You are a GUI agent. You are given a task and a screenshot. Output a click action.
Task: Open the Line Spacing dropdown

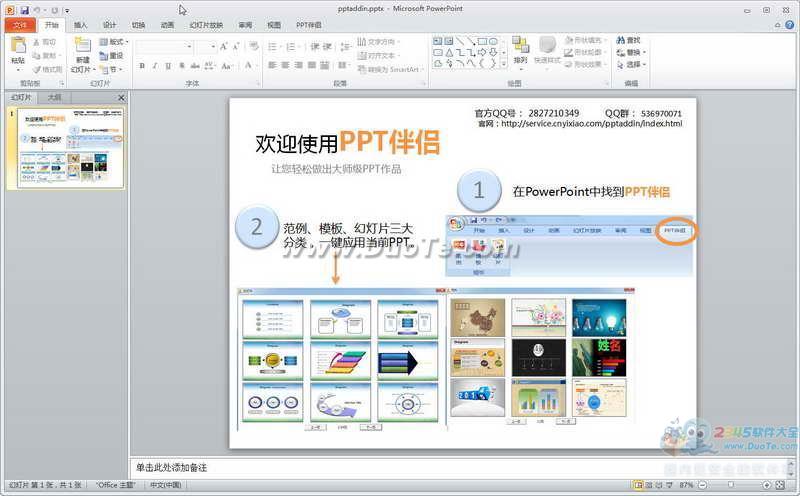tap(345, 47)
